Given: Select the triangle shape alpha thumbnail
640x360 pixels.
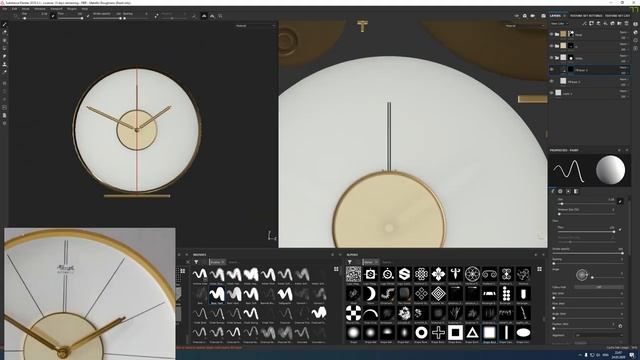Looking at the screenshot, I should pos(472,333).
